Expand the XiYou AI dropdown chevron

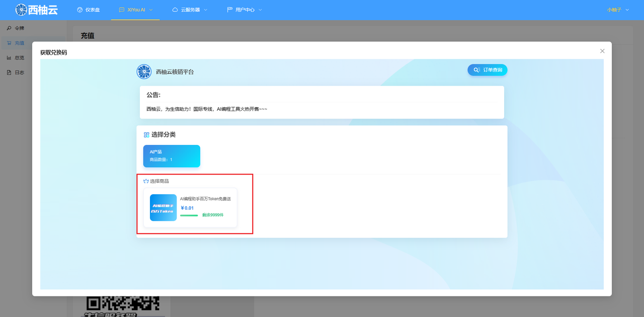(x=151, y=10)
